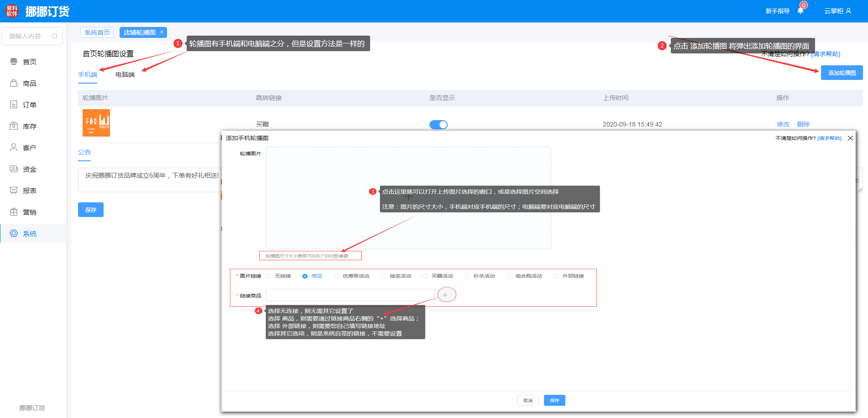This screenshot has height=418, width=868.
Task: Click the 添加轮播图 button
Action: [842, 73]
